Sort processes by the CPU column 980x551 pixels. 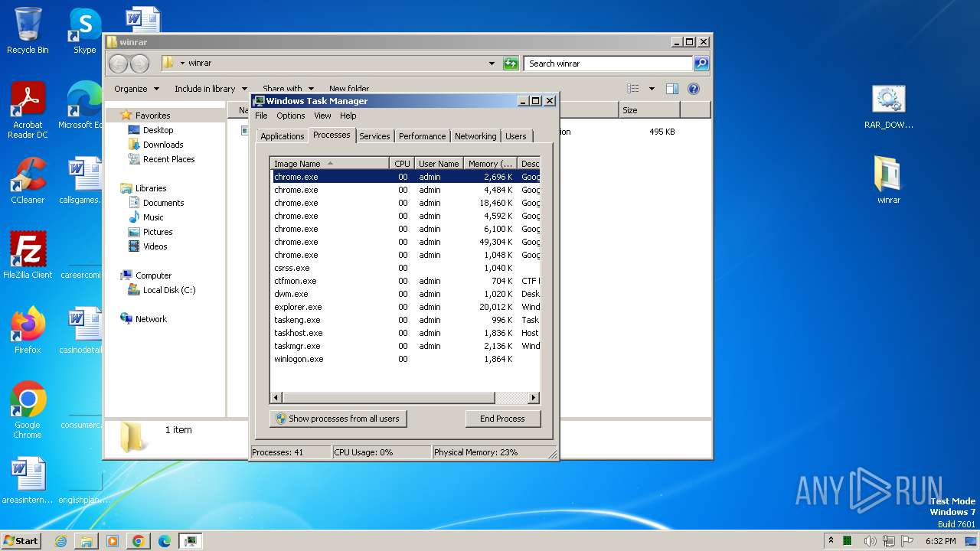402,164
